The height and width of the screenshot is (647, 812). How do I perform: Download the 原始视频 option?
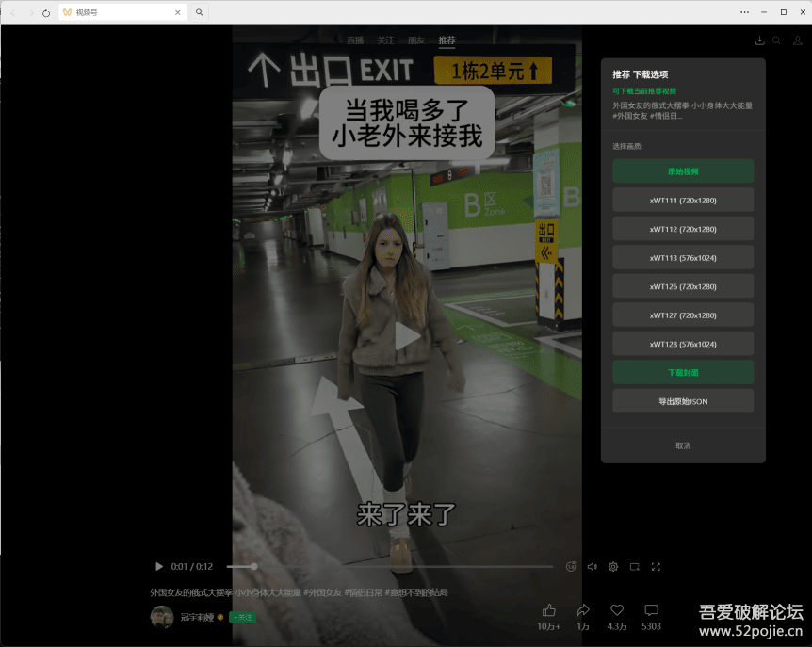tap(683, 171)
